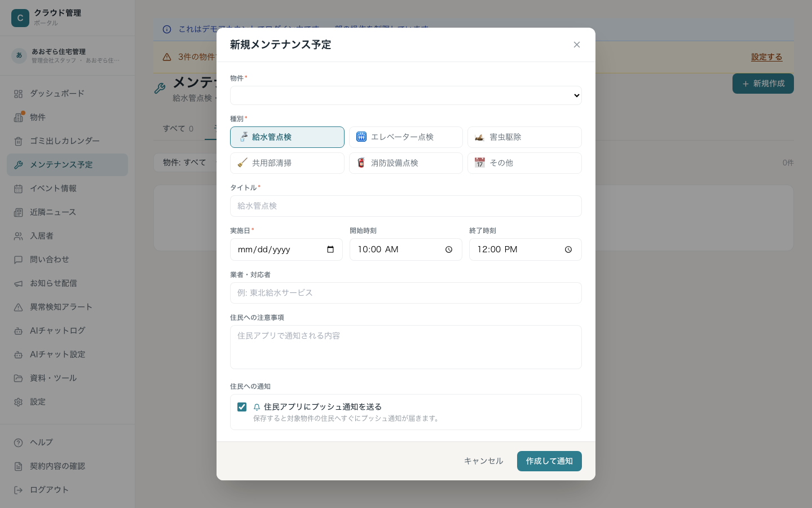Open 近隣ニュース in sidebar
The height and width of the screenshot is (508, 812).
[67, 212]
